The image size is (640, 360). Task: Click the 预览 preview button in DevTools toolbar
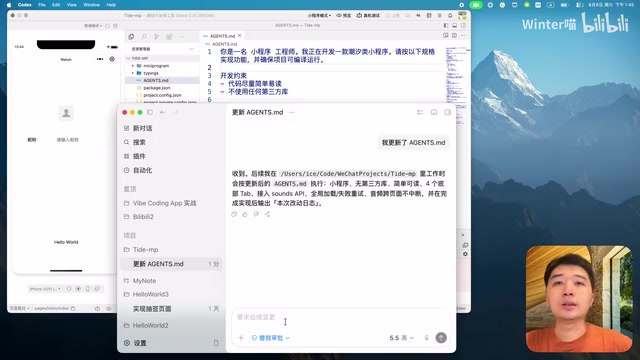coord(343,16)
